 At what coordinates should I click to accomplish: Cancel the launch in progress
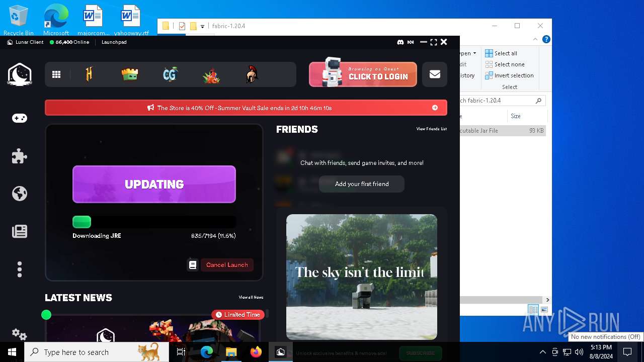pyautogui.click(x=227, y=264)
